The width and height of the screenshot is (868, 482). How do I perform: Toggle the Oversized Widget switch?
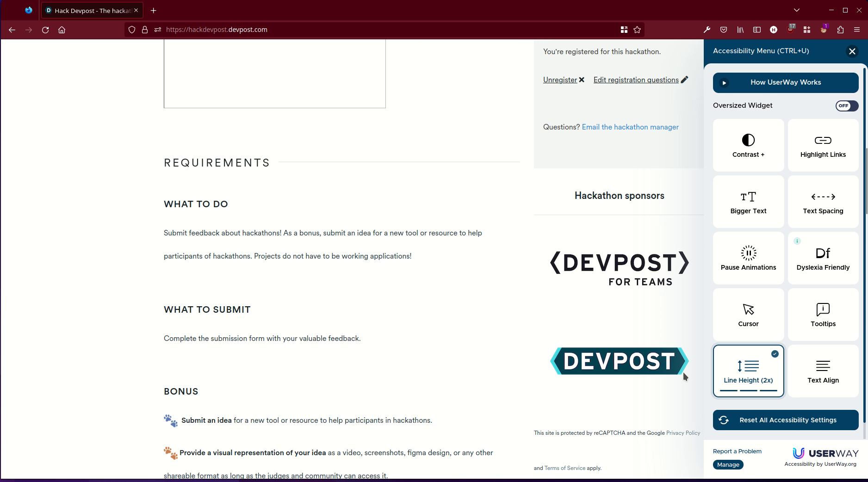click(x=846, y=106)
